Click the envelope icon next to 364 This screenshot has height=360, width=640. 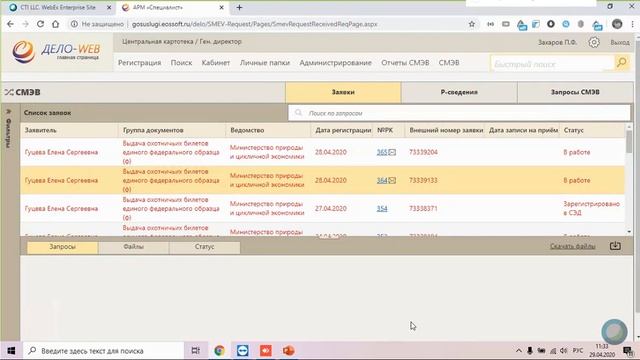pos(392,180)
